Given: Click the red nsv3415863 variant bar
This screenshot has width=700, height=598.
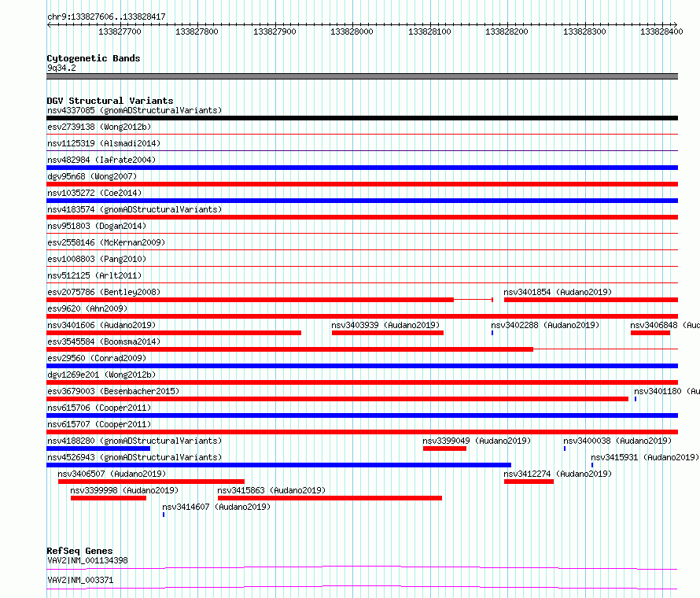Looking at the screenshot, I should [330, 498].
